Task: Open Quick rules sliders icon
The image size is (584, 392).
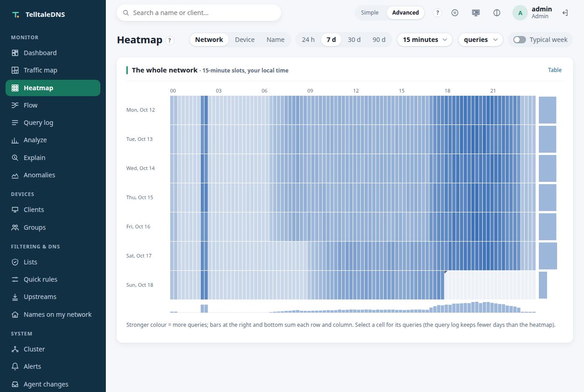Action: point(15,279)
